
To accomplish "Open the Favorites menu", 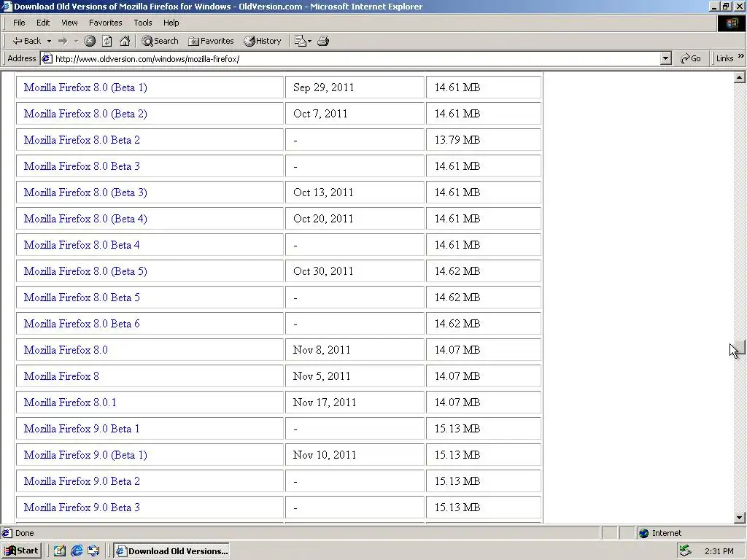I will 105,23.
